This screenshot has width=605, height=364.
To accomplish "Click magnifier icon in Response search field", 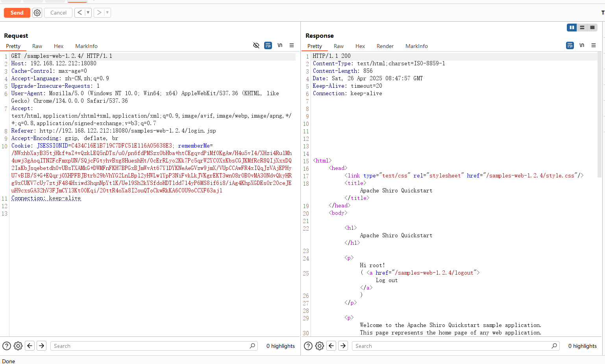I will click(x=554, y=346).
